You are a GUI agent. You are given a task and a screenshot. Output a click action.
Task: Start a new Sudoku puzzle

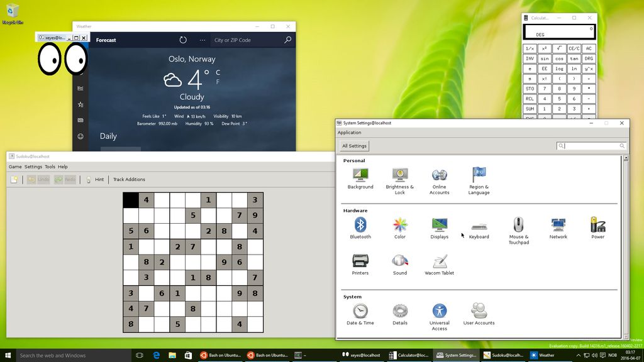pyautogui.click(x=14, y=179)
